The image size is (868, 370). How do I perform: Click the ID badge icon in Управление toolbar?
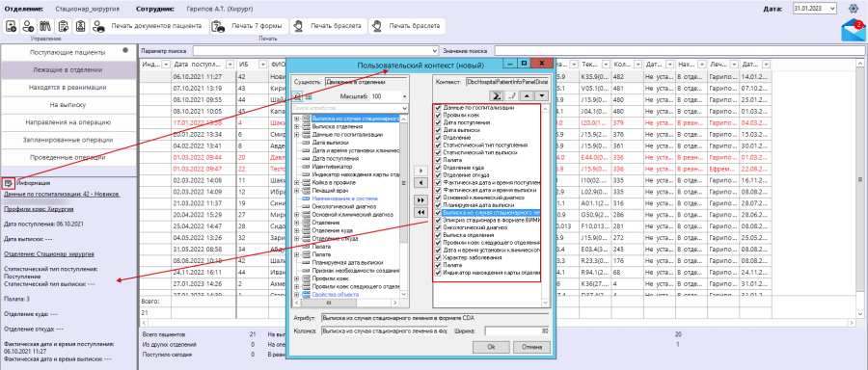81,26
